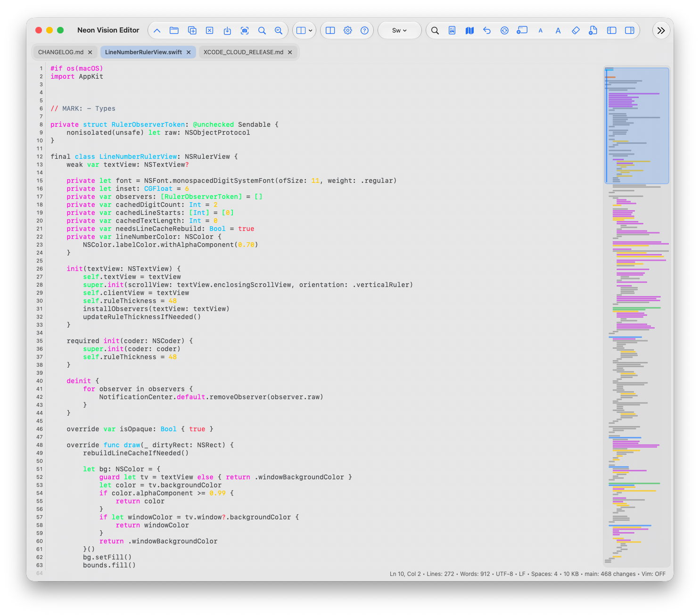Click the document preview toolbar icon
The width and height of the screenshot is (700, 616).
tap(452, 31)
